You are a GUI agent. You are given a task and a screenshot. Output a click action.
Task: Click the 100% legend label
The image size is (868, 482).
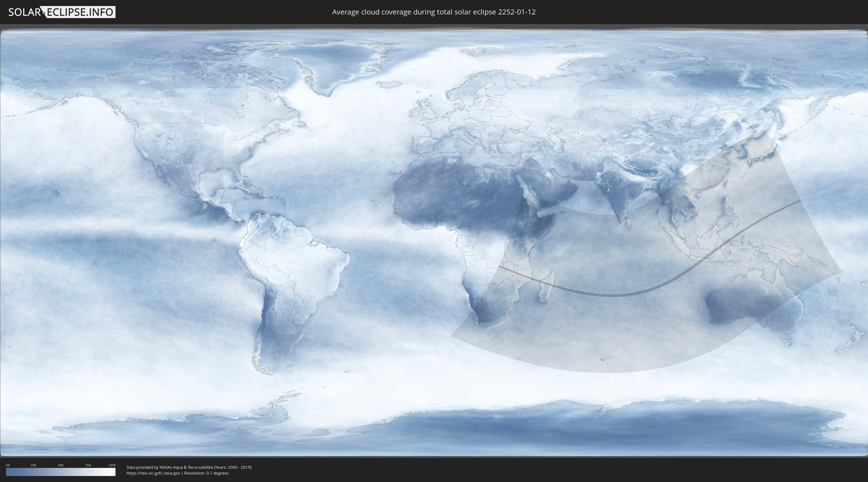coord(112,465)
